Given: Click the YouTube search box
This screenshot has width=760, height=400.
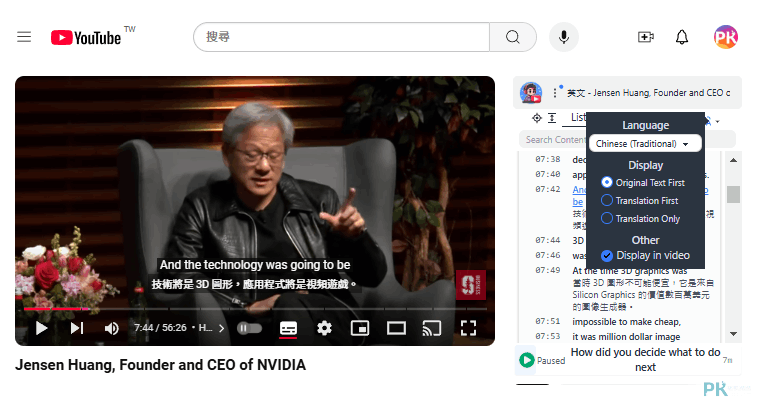Looking at the screenshot, I should coord(342,37).
